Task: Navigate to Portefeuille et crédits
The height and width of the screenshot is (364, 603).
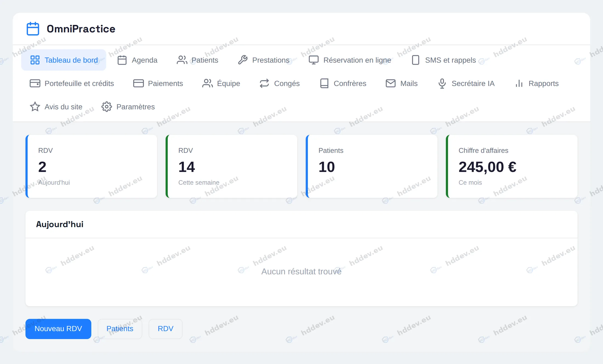Action: 72,83
